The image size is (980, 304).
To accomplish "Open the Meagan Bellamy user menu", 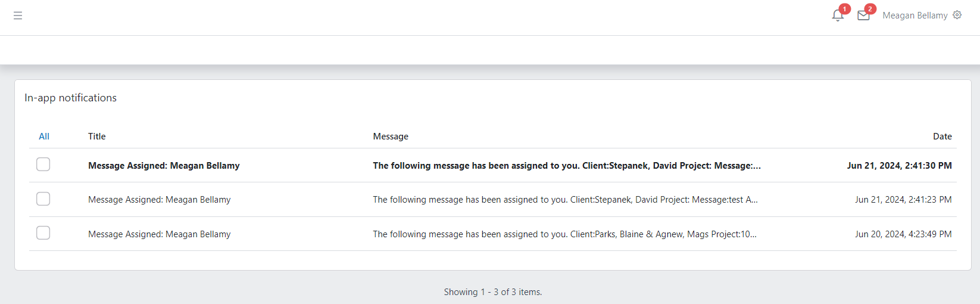I will [x=915, y=15].
